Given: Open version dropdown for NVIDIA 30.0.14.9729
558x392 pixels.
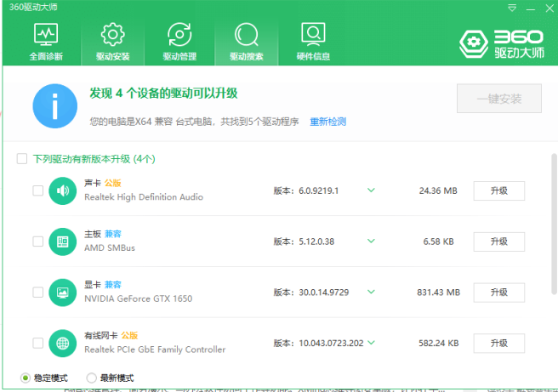Looking at the screenshot, I should [370, 292].
